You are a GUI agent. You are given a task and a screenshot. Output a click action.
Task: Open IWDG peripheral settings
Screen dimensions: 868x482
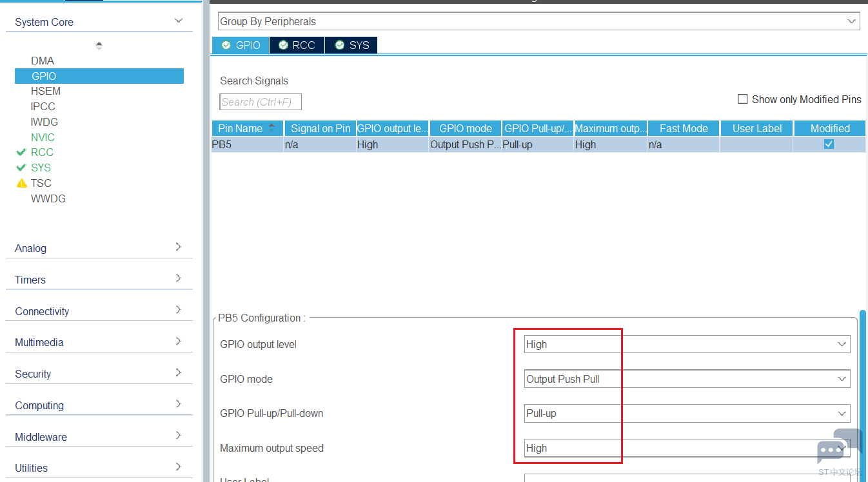coord(44,122)
